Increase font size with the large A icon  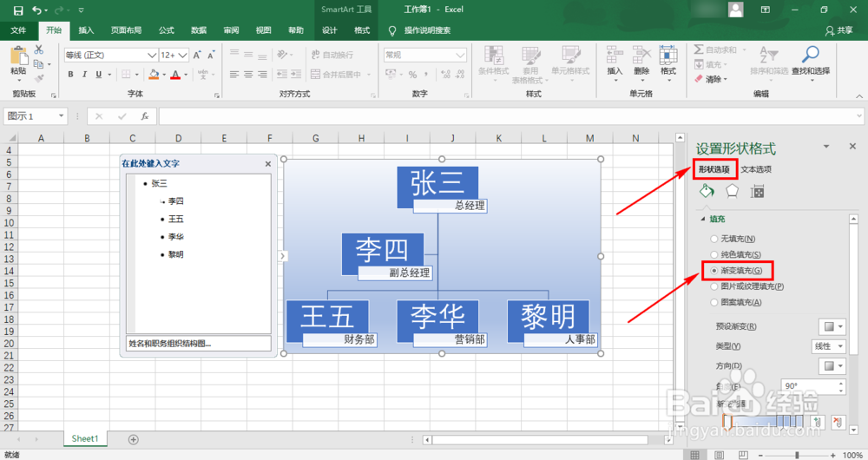point(196,55)
